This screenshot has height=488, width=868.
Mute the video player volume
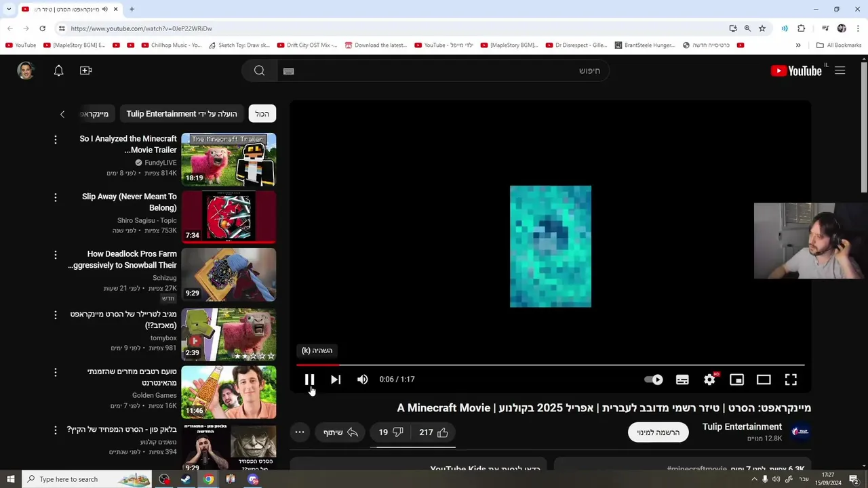(363, 380)
